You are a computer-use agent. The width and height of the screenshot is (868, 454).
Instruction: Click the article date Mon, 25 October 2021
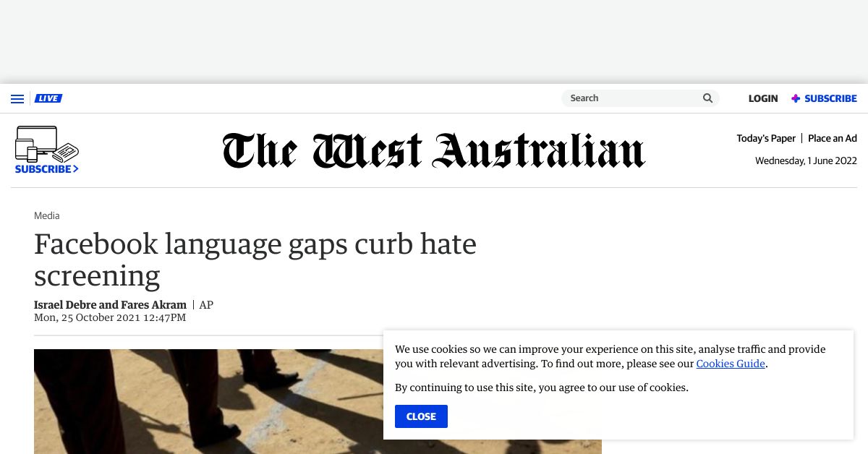click(110, 317)
